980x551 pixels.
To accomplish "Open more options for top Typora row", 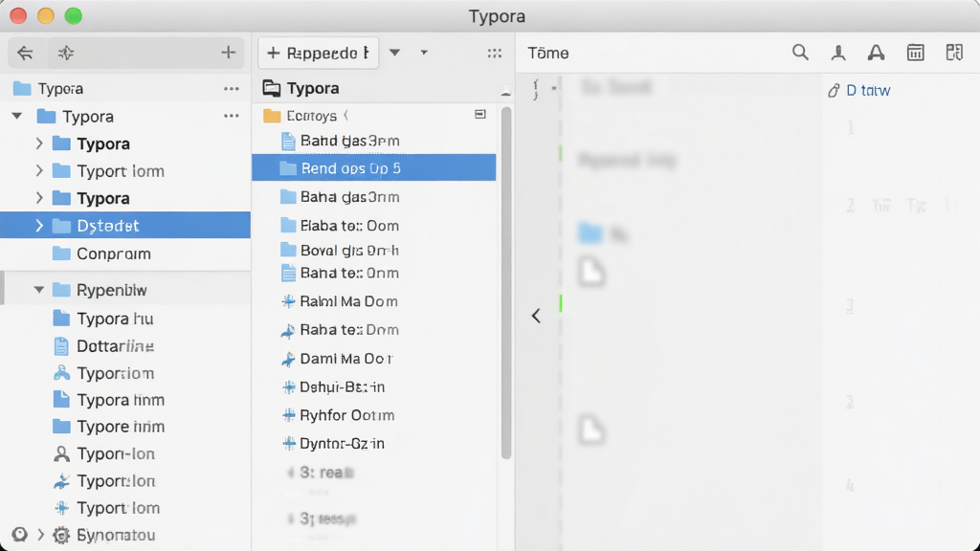I will click(x=232, y=89).
